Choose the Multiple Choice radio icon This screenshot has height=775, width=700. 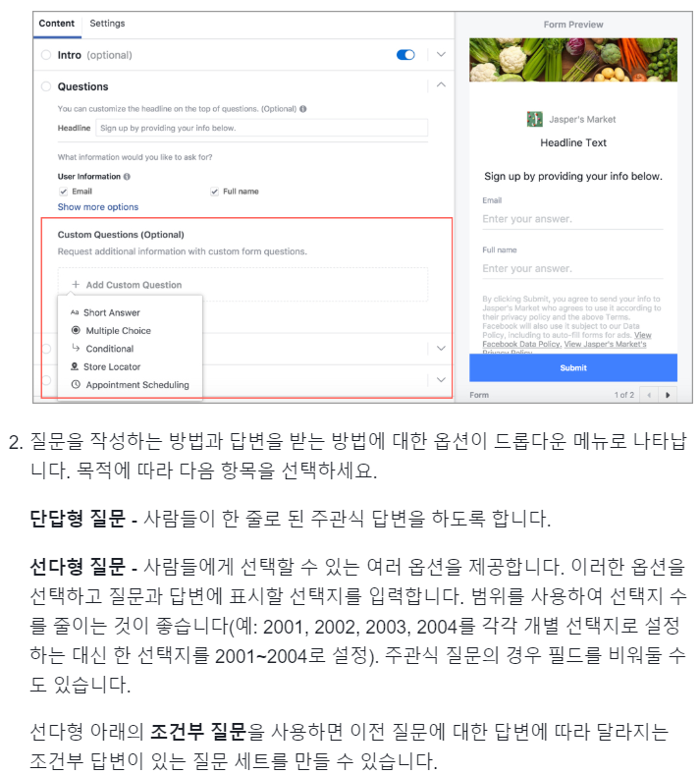tap(76, 330)
